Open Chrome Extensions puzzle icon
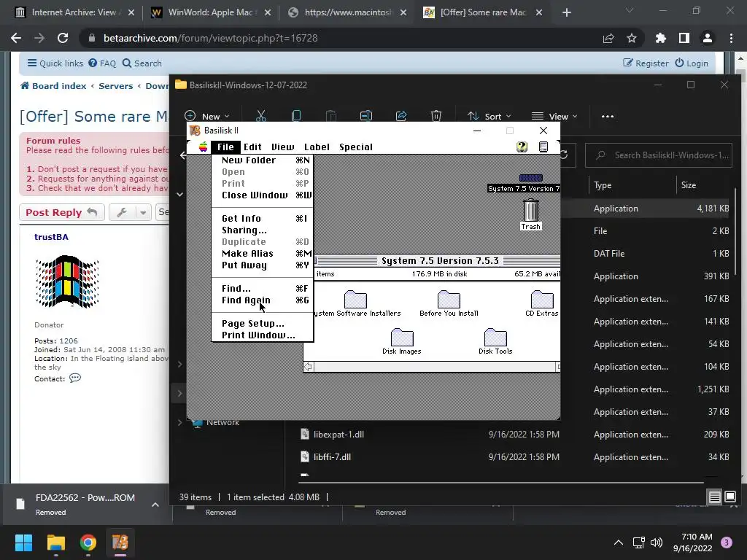The width and height of the screenshot is (747, 560). tap(661, 38)
